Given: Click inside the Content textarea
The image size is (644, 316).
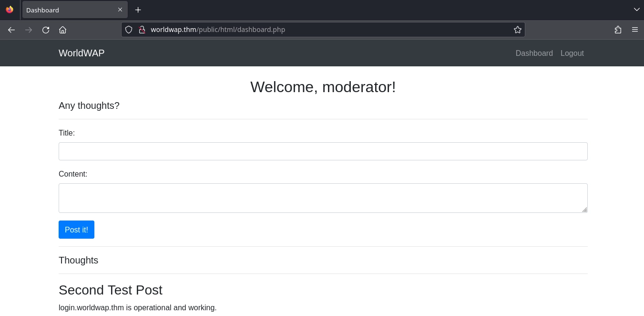Looking at the screenshot, I should 323,198.
